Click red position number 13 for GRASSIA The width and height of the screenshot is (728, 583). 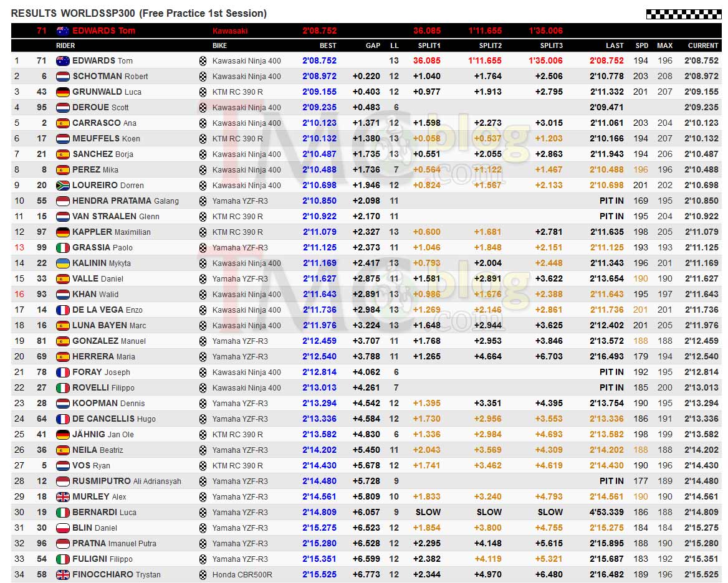pos(19,248)
